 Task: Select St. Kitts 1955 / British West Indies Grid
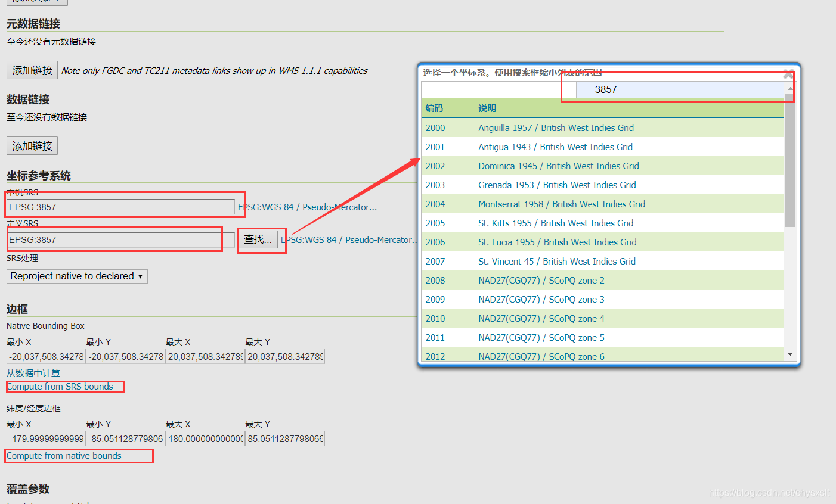pyautogui.click(x=556, y=223)
